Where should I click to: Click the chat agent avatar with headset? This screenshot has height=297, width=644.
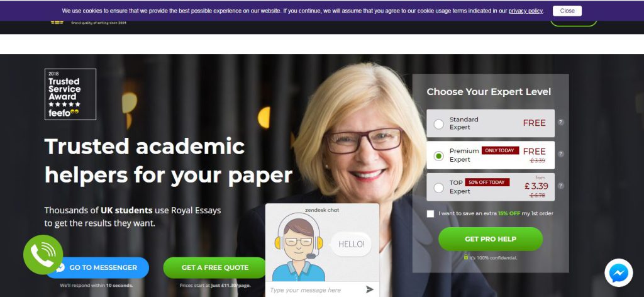pos(299,248)
